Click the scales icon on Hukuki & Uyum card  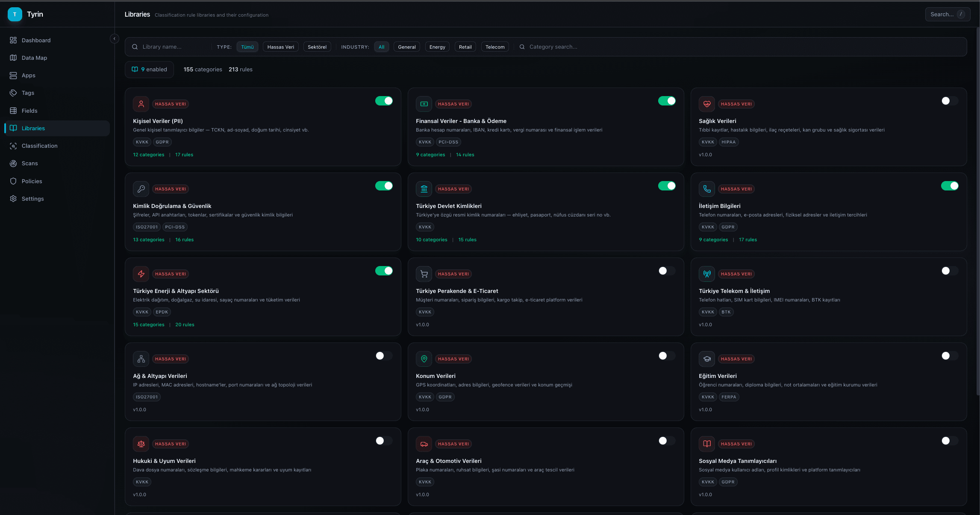(x=141, y=444)
